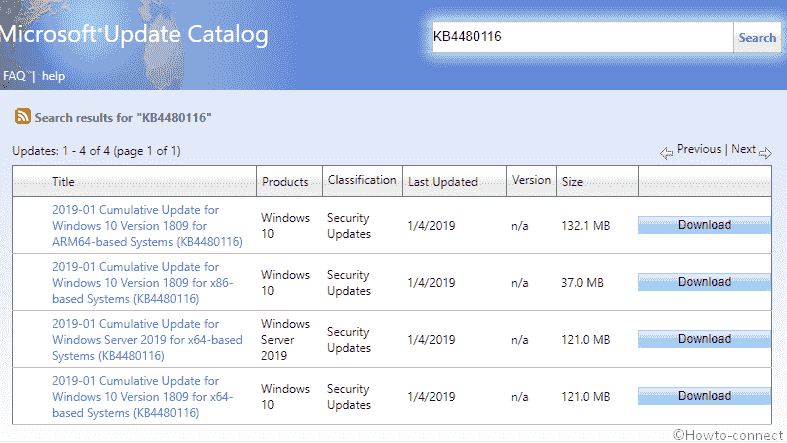Focus the KB4480116 search input field

[582, 37]
